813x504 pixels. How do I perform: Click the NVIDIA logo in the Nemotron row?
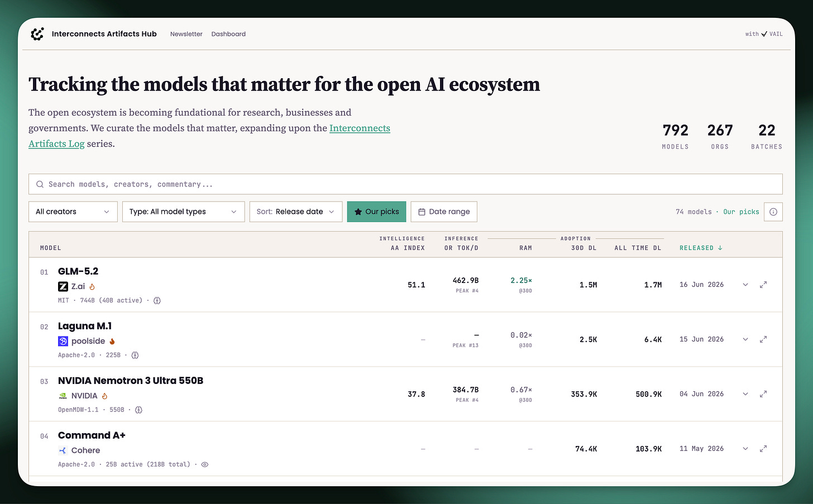point(63,396)
